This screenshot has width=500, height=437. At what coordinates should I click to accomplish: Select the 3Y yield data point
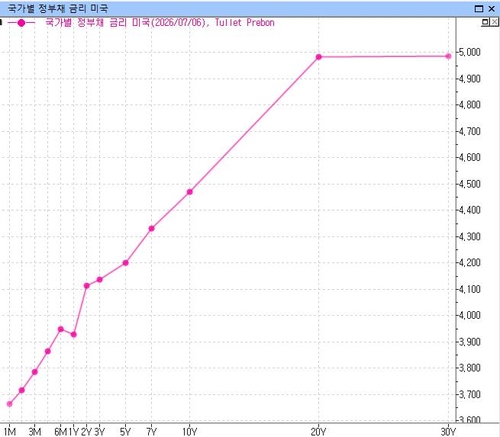99,280
